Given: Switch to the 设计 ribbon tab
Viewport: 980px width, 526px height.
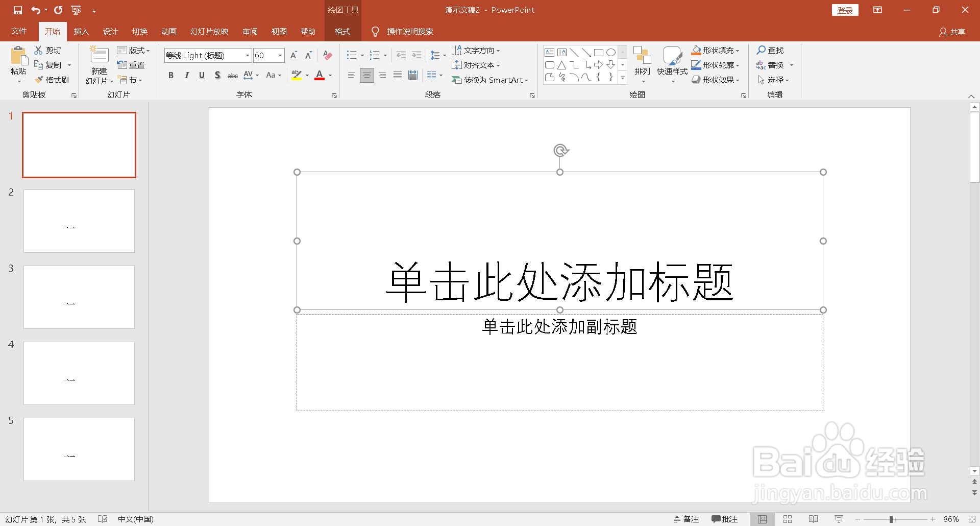Looking at the screenshot, I should (110, 31).
